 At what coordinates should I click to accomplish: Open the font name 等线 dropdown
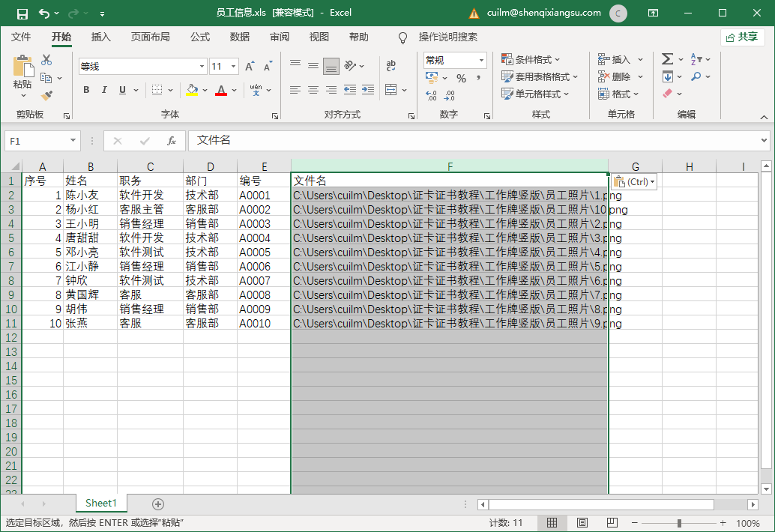click(x=202, y=67)
